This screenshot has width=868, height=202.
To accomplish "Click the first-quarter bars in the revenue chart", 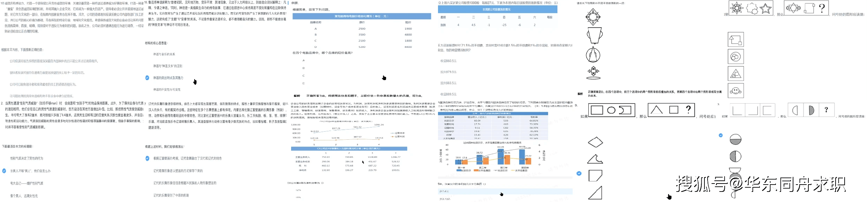I will 461,161.
